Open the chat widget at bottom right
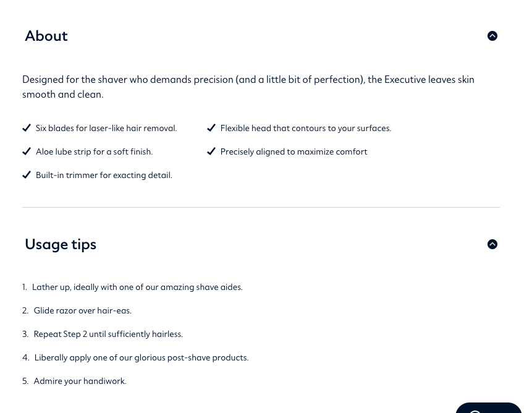The width and height of the screenshot is (532, 413). (x=489, y=408)
